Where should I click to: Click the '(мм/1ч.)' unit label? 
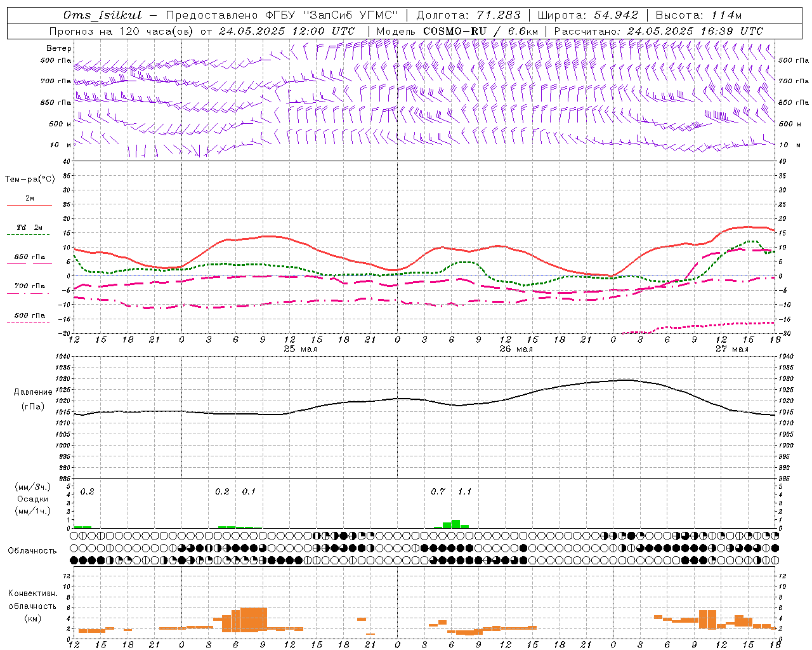click(x=33, y=510)
